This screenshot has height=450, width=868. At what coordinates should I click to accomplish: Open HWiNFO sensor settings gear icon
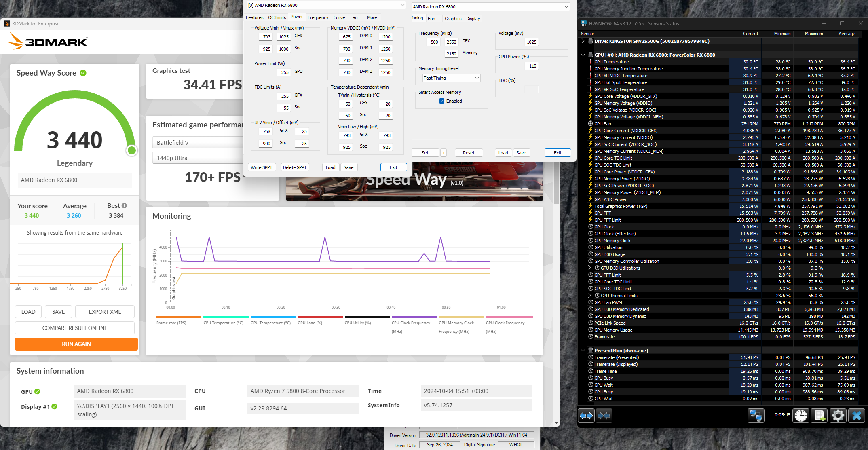[838, 415]
